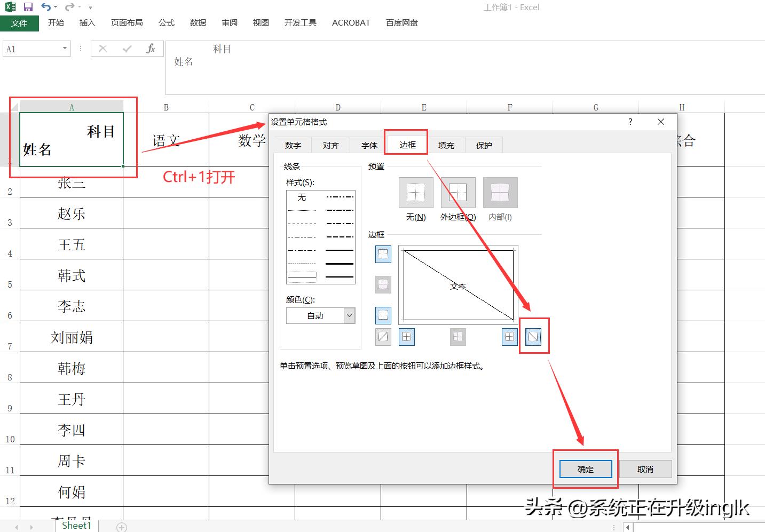The height and width of the screenshot is (532, 765).
Task: Click the Save icon in quick access toolbar
Action: click(x=28, y=7)
